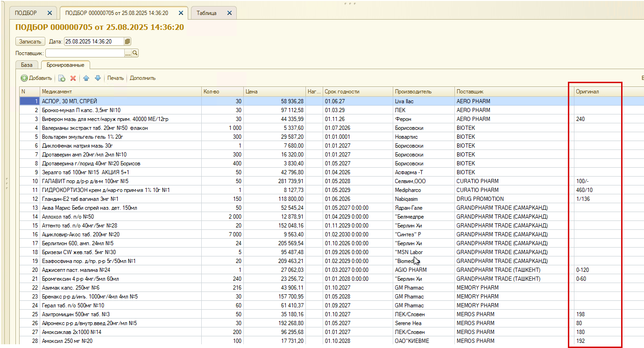Move row down with the blue arrow
Screen dimensions: 644x348
pos(98,78)
